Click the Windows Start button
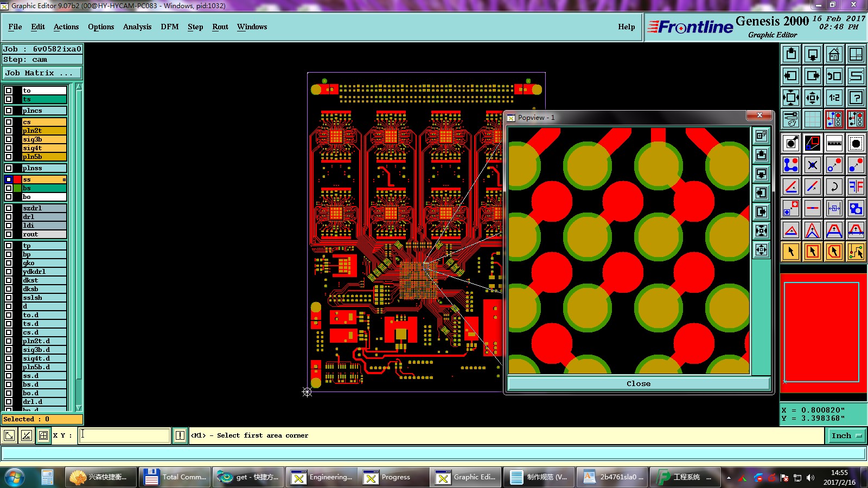 point(14,477)
